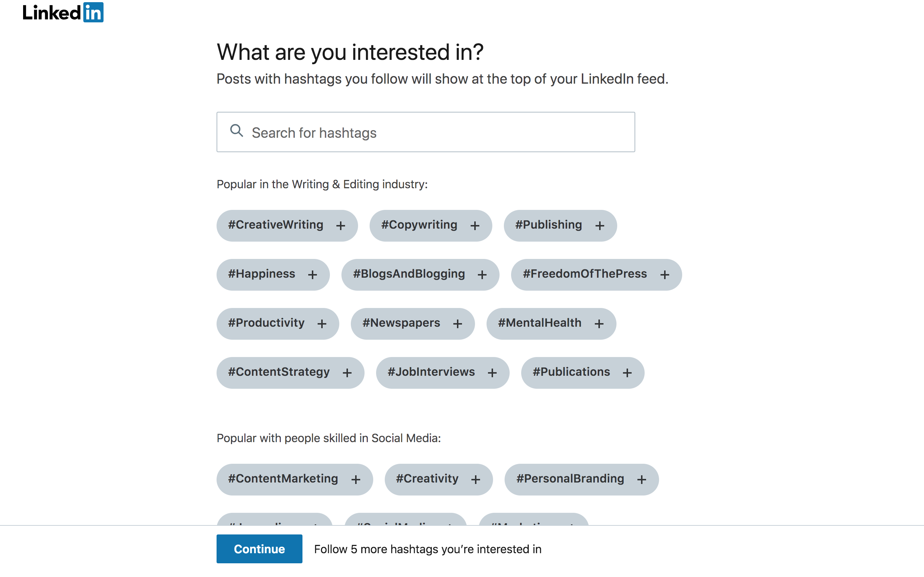Click the plus icon next to #FreedomOfThePress
The image size is (924, 577).
coord(664,275)
